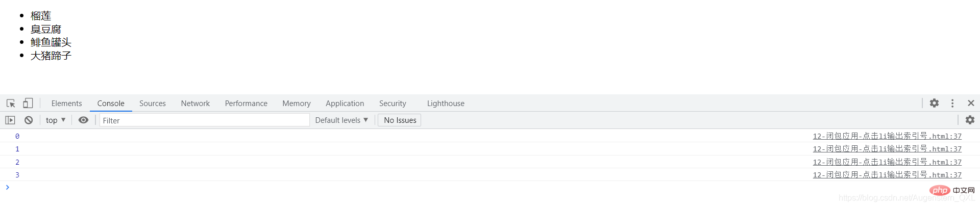Close DevTools with the X icon

coord(971,103)
